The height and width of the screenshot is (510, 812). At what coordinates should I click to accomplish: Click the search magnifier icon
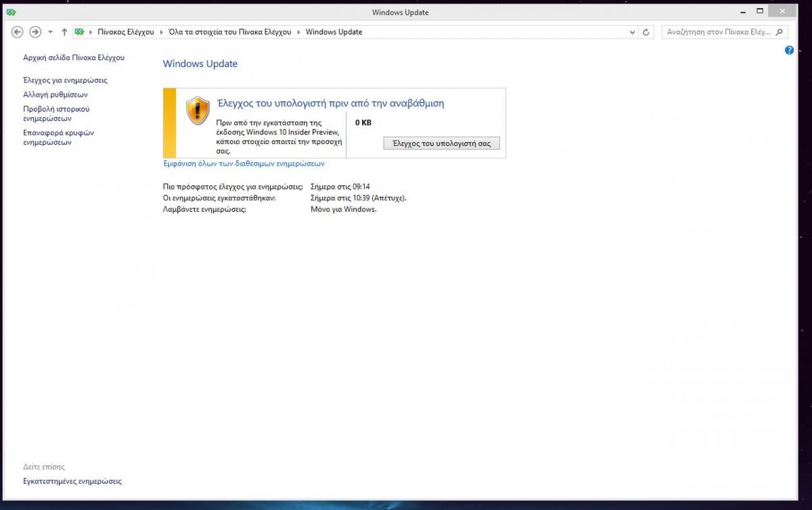pyautogui.click(x=780, y=32)
